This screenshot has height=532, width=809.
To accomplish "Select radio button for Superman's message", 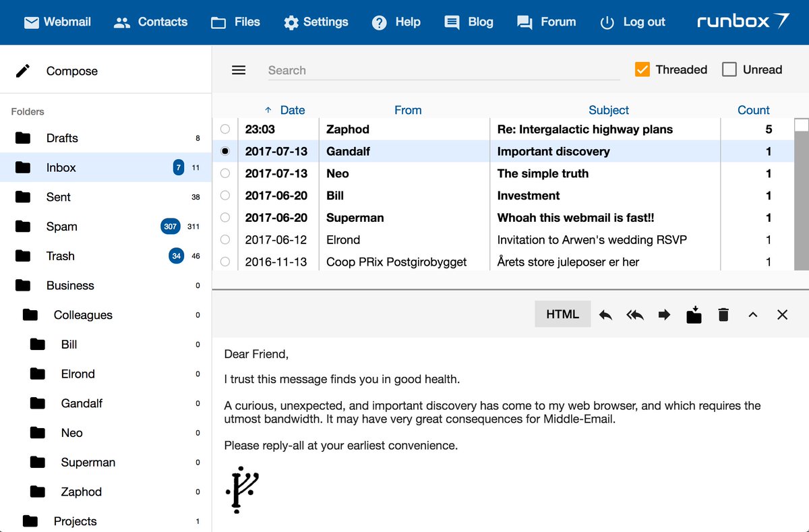I will pyautogui.click(x=225, y=217).
